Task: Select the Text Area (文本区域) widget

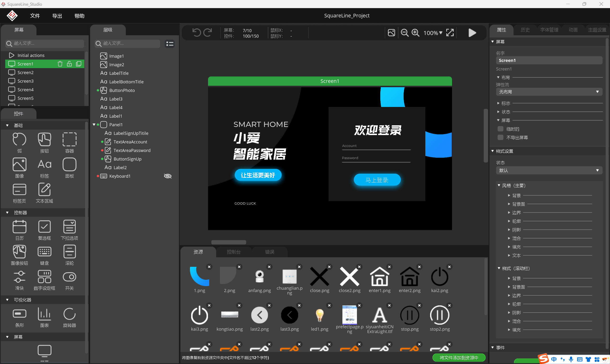Action: [x=44, y=193]
